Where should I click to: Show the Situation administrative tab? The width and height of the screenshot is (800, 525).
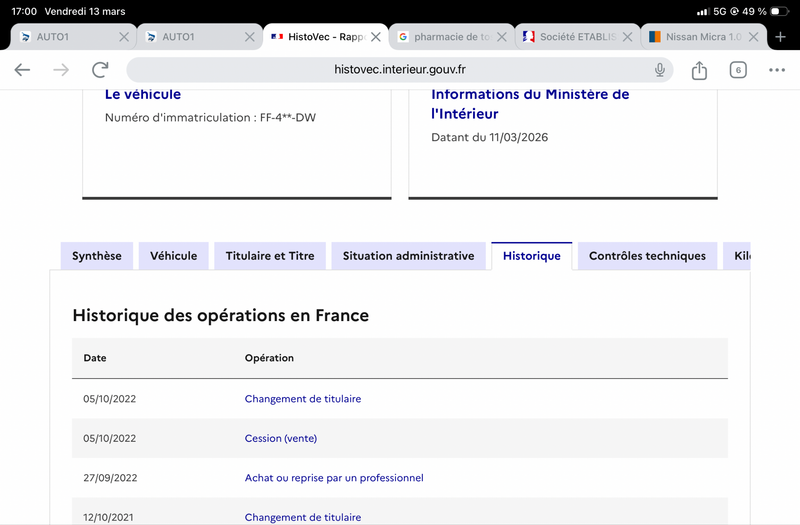tap(408, 256)
